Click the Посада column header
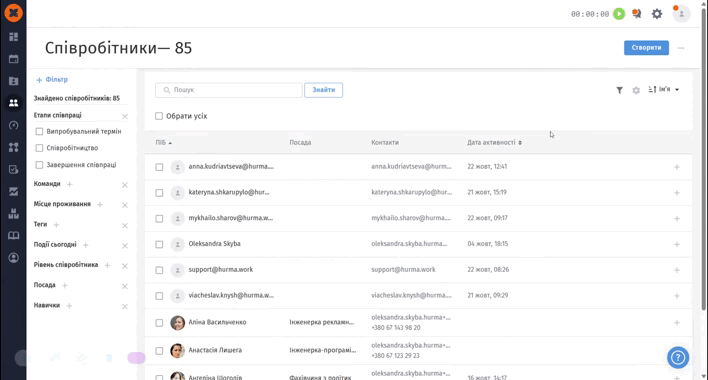Viewport: 708px width, 380px height. [300, 142]
